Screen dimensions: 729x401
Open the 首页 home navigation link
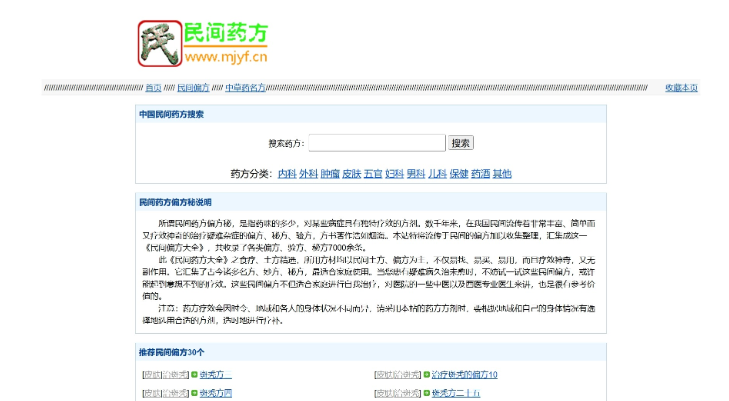[x=153, y=88]
